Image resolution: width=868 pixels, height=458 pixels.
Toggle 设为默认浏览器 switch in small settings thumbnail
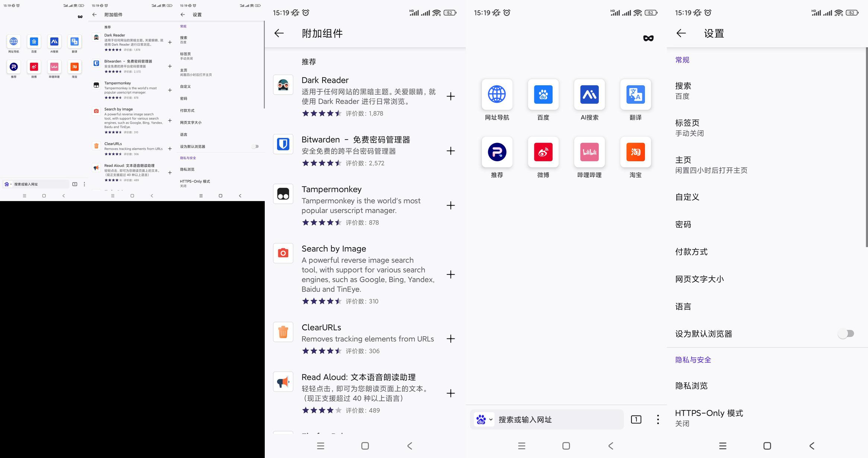(255, 146)
